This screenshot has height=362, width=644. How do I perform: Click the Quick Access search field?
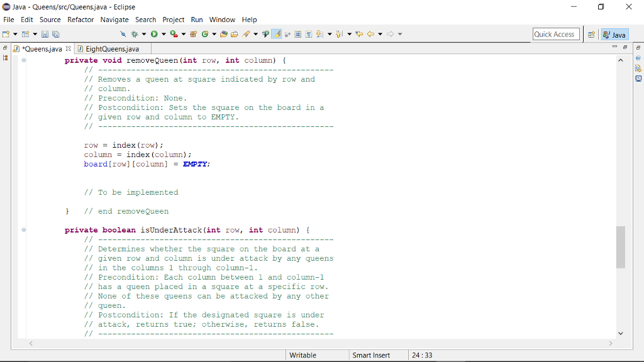[x=556, y=34]
